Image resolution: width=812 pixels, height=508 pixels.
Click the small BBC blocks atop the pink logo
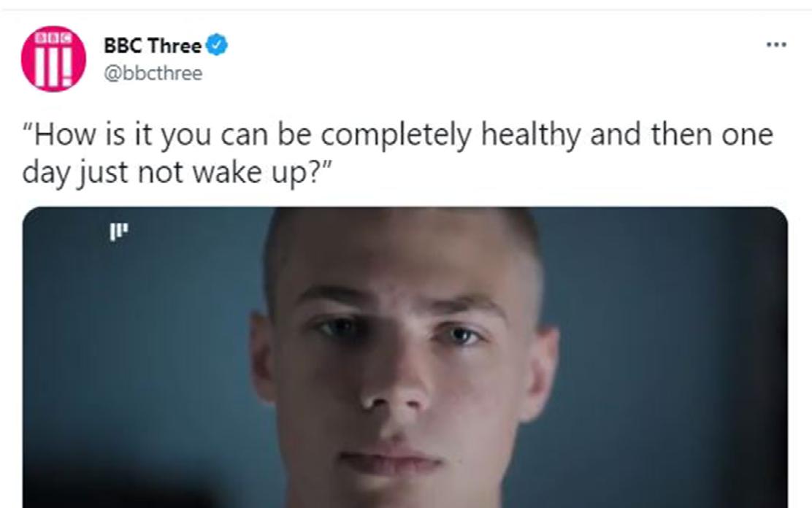pos(53,38)
